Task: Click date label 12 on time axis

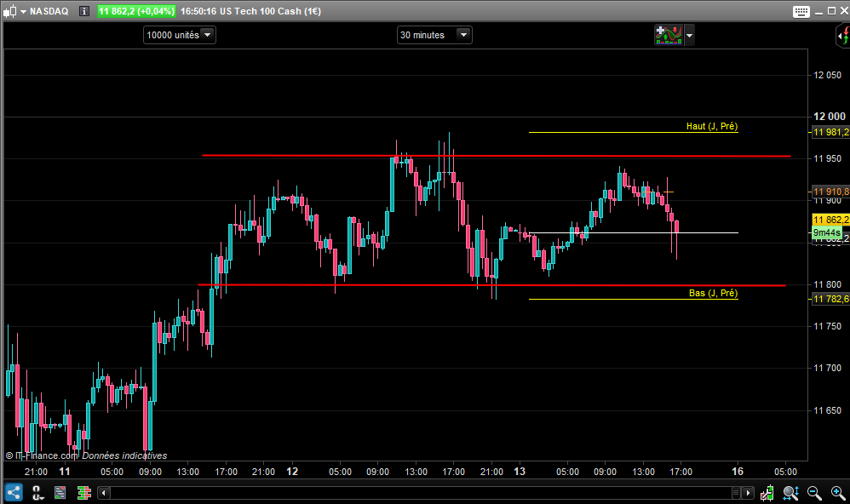Action: [x=292, y=472]
